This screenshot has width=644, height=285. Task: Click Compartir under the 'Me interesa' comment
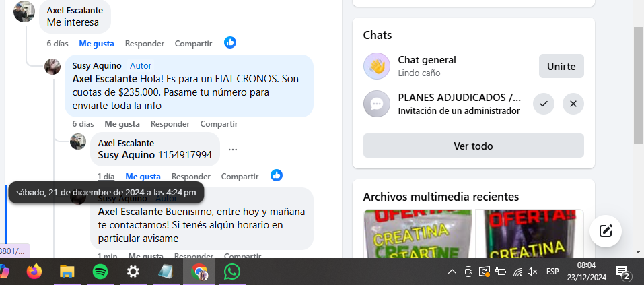click(x=193, y=44)
